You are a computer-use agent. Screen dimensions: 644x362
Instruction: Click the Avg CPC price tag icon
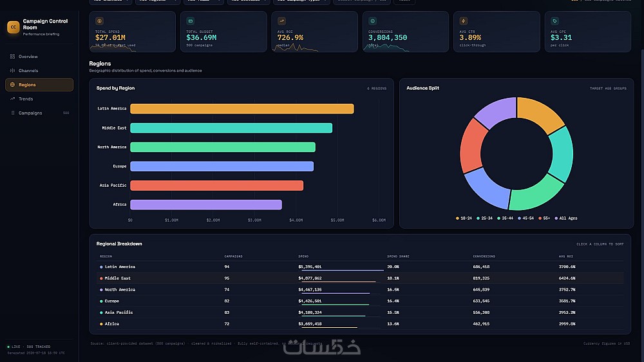pyautogui.click(x=554, y=21)
